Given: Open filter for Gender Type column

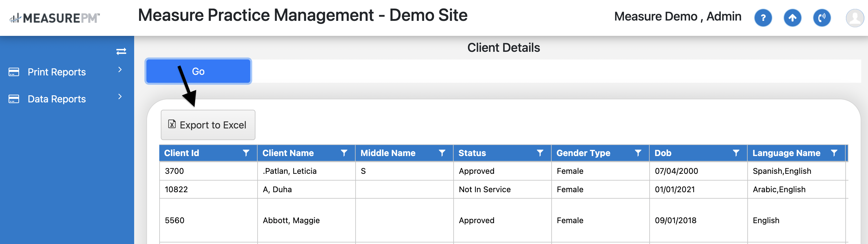Looking at the screenshot, I should 638,153.
